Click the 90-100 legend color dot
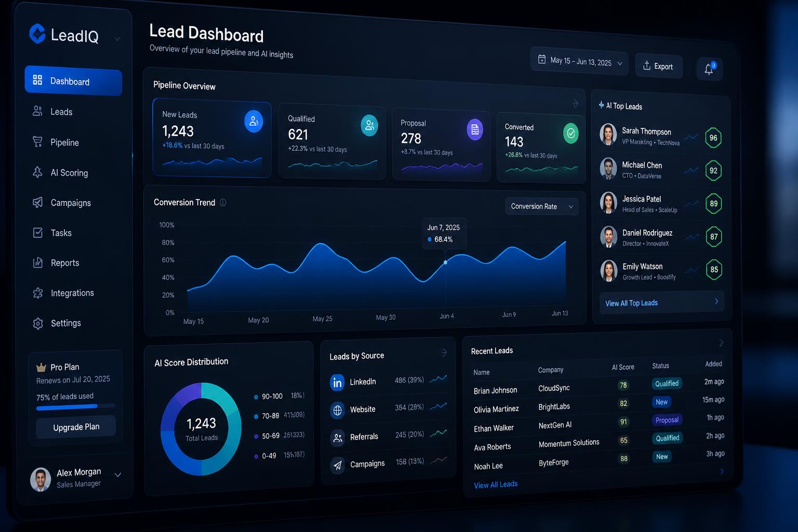The width and height of the screenshot is (798, 532). pyautogui.click(x=256, y=397)
